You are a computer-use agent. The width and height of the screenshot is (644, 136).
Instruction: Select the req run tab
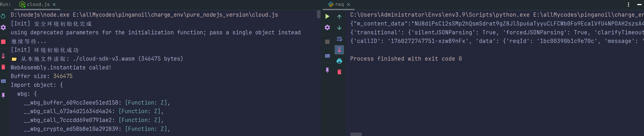click(x=339, y=4)
